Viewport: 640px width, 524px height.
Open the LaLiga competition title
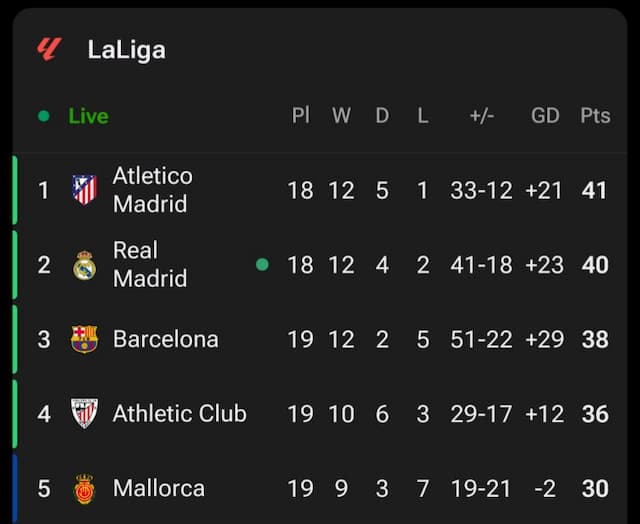127,50
